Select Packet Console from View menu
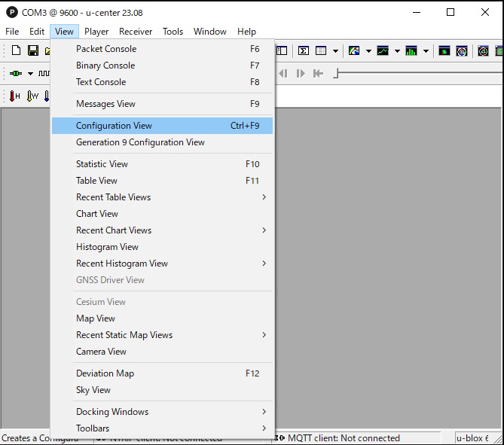This screenshot has height=445, width=504. [162, 49]
